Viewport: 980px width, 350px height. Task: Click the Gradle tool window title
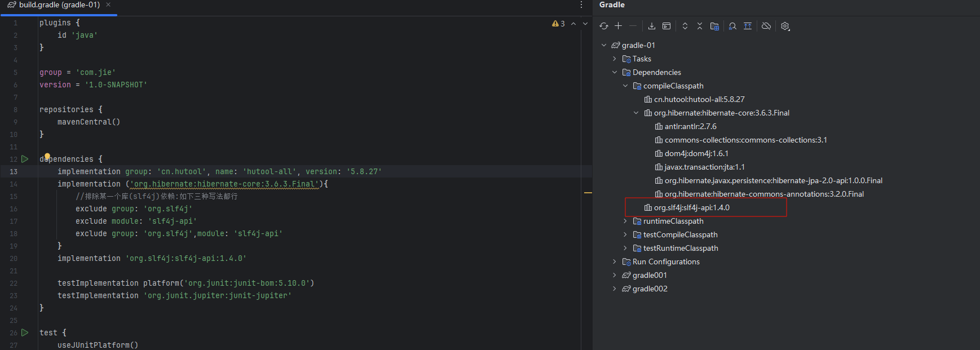coord(612,5)
